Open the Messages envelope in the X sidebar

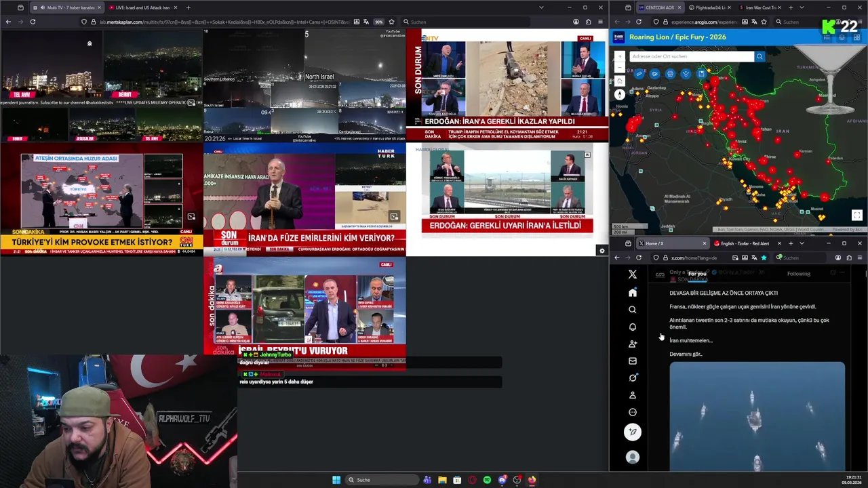tap(633, 361)
